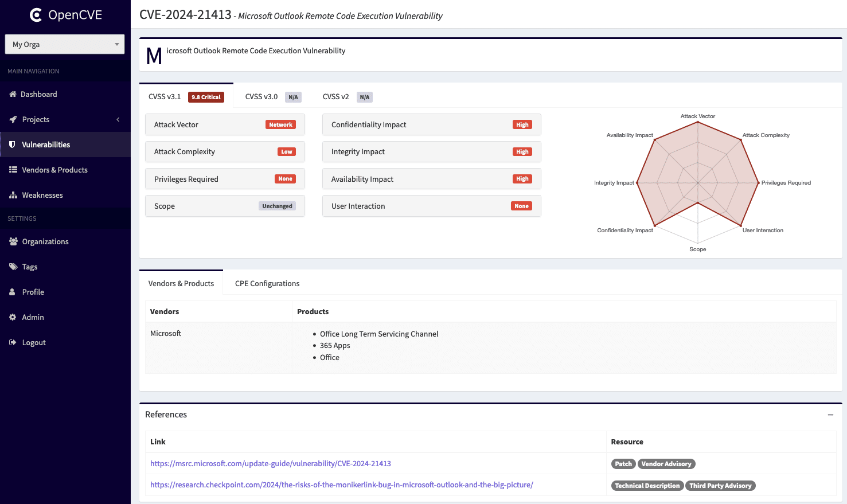Expand the Projects submenu chevron
The image size is (847, 504).
pyautogui.click(x=118, y=119)
